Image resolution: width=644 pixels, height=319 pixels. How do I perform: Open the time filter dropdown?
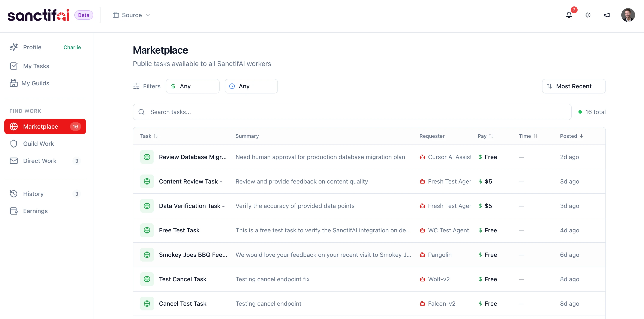[x=251, y=86]
